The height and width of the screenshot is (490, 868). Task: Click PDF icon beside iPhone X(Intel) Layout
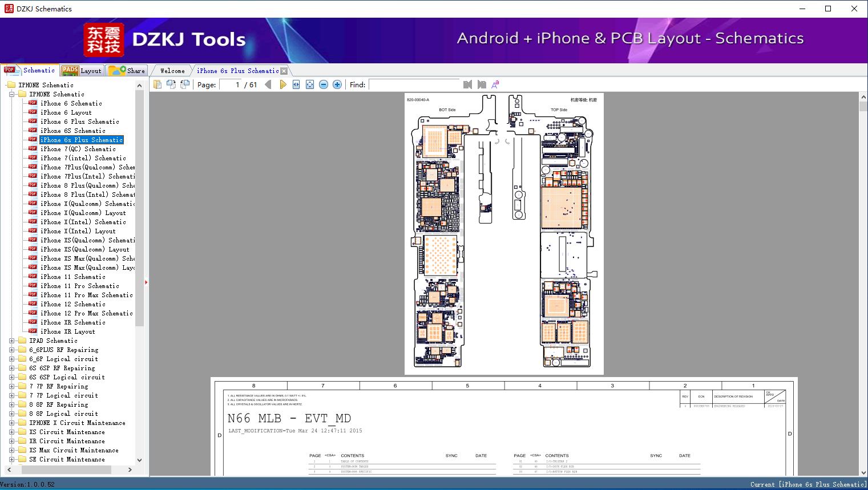[x=33, y=230]
